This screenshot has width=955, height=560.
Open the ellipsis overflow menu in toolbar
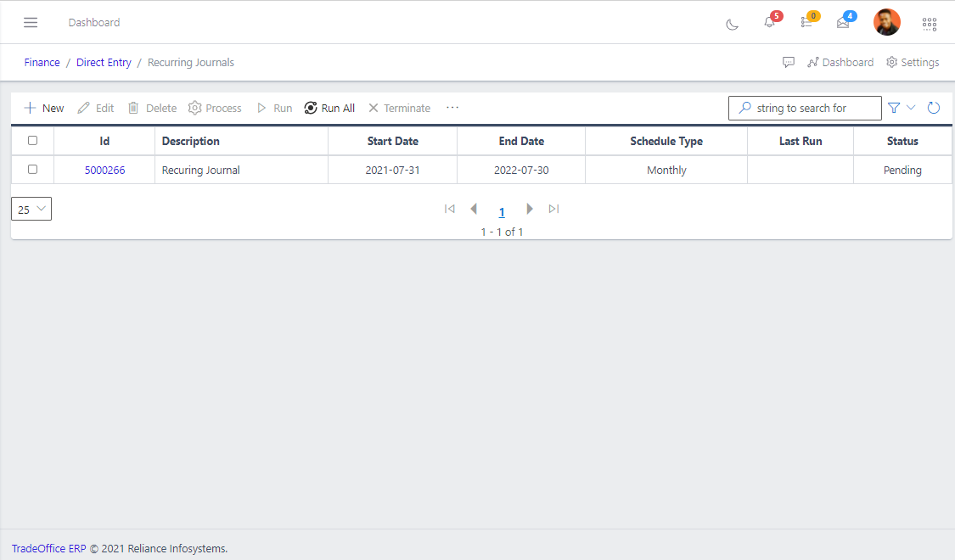[x=452, y=108]
